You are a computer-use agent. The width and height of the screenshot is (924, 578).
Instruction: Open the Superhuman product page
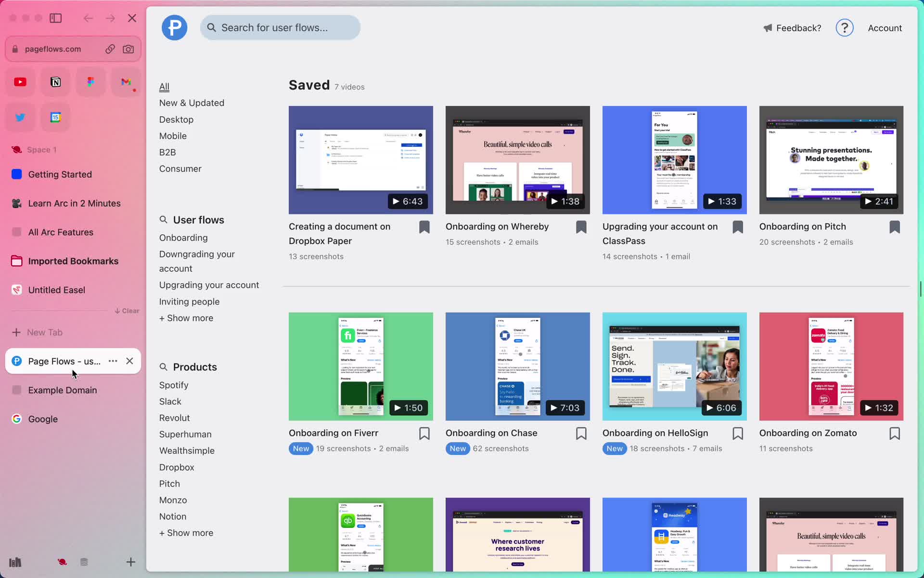[x=185, y=434]
